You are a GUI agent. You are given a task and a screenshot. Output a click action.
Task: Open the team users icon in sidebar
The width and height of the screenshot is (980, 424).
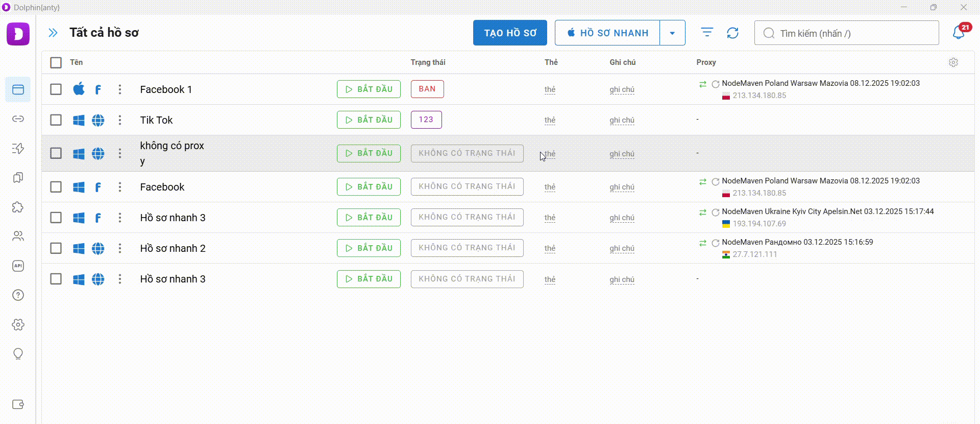pos(18,236)
